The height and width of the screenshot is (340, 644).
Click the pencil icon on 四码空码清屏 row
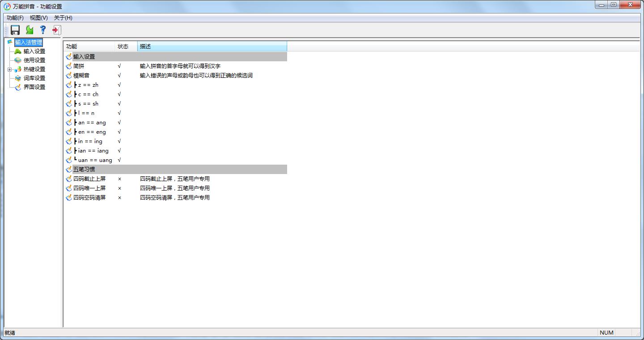point(69,197)
